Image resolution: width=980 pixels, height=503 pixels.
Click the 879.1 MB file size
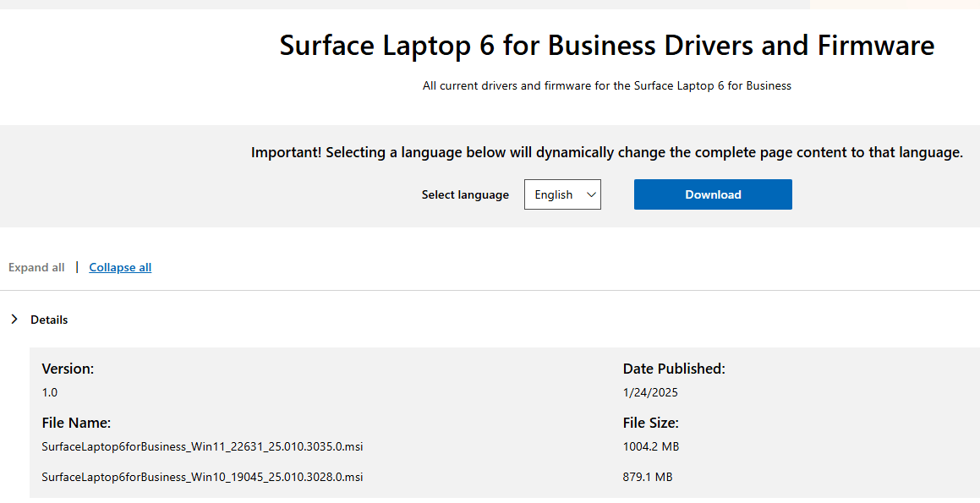pos(648,477)
